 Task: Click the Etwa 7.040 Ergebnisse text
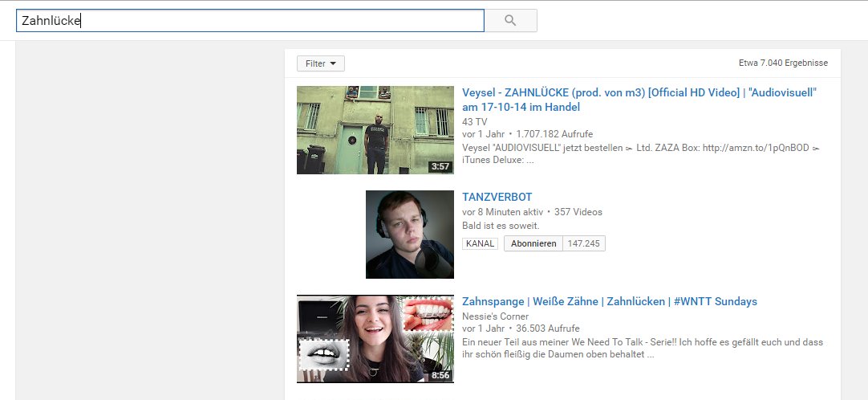(x=783, y=63)
